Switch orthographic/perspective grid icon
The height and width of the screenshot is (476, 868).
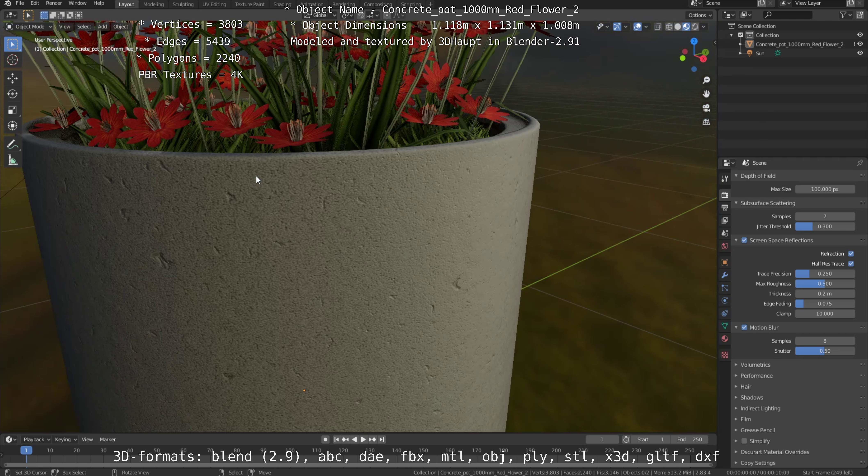[706, 122]
